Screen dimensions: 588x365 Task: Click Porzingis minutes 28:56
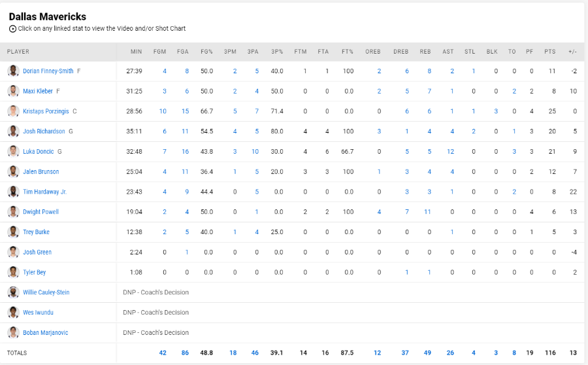[134, 111]
